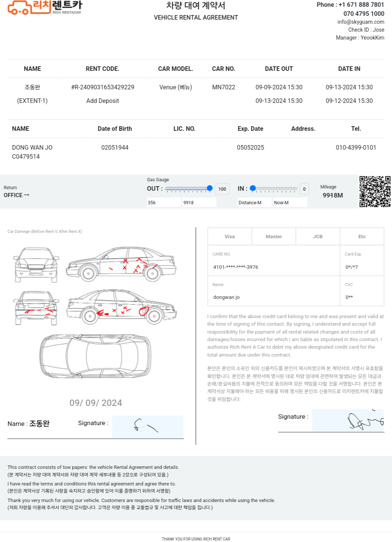The height and width of the screenshot is (542, 392).
Task: Click the rear view car diagram
Action: pyautogui.click(x=36, y=308)
